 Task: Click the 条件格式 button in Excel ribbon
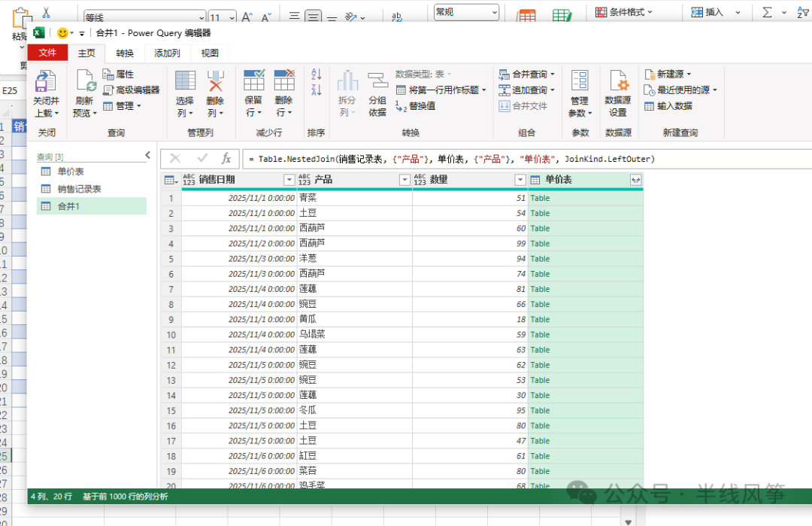(624, 11)
